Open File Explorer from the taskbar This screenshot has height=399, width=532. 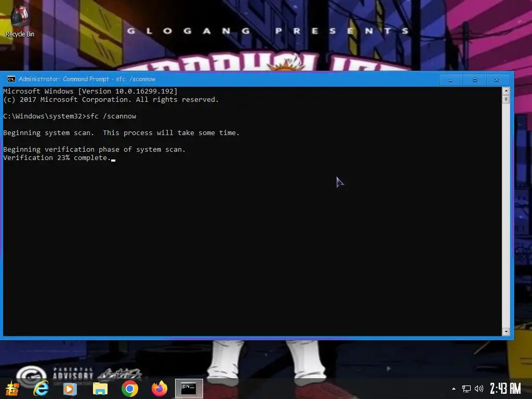click(100, 389)
